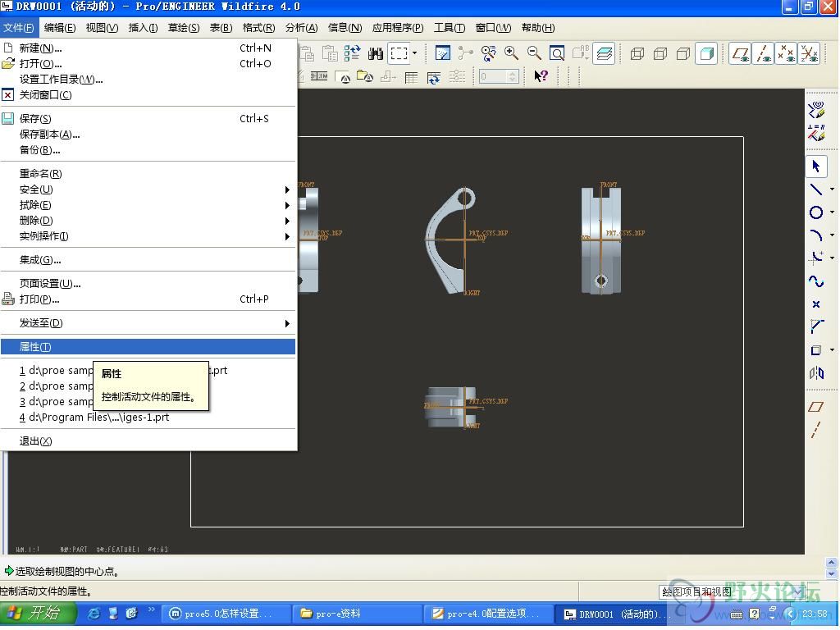Image resolution: width=840 pixels, height=630 pixels.
Task: Expand the 安全(U) submenu
Action: pyautogui.click(x=148, y=189)
